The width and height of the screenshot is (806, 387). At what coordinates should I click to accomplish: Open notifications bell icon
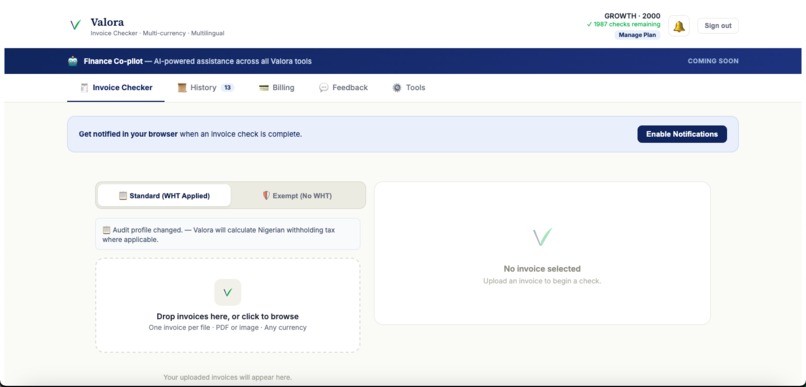tap(679, 26)
